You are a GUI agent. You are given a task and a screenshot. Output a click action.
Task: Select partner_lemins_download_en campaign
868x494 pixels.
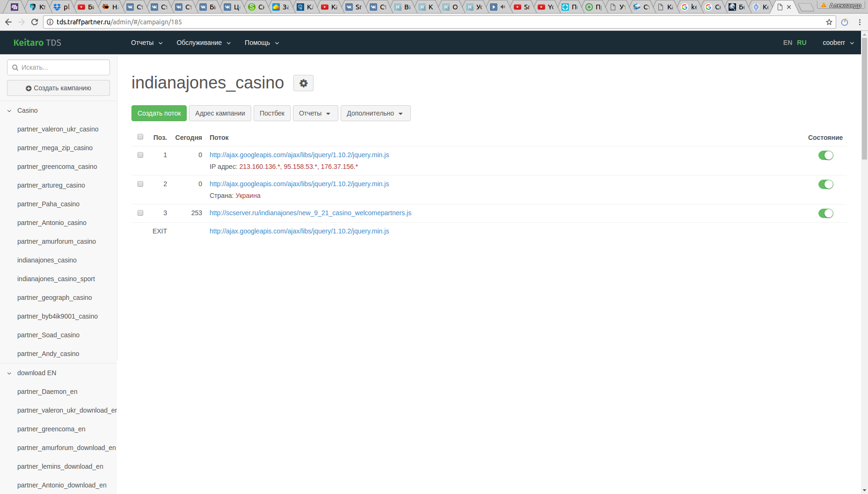[x=60, y=466]
